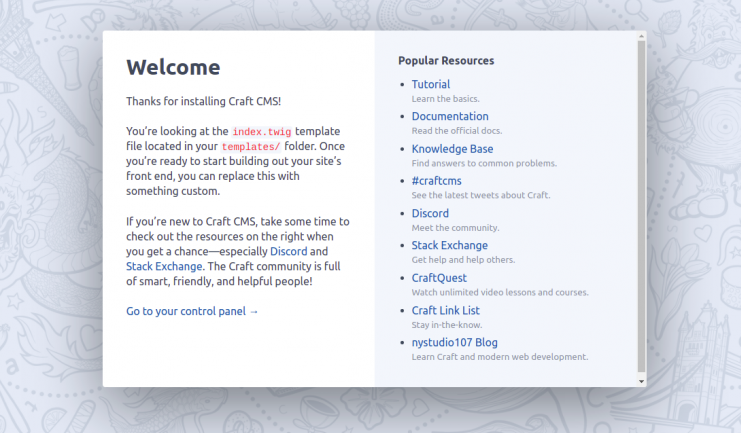Image resolution: width=741 pixels, height=433 pixels.
Task: Open Discord in the Popular Resources list
Action: point(430,213)
